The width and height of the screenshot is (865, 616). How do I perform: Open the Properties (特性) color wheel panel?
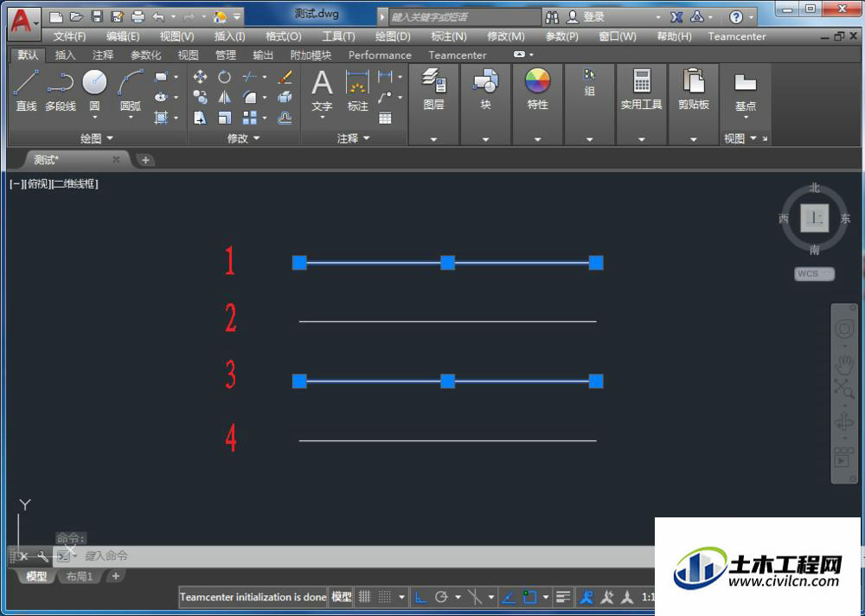point(537,90)
